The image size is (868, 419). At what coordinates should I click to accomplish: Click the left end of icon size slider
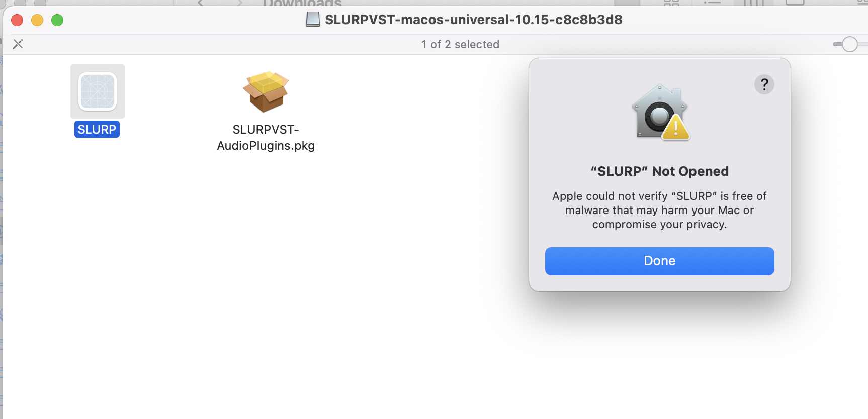[836, 44]
